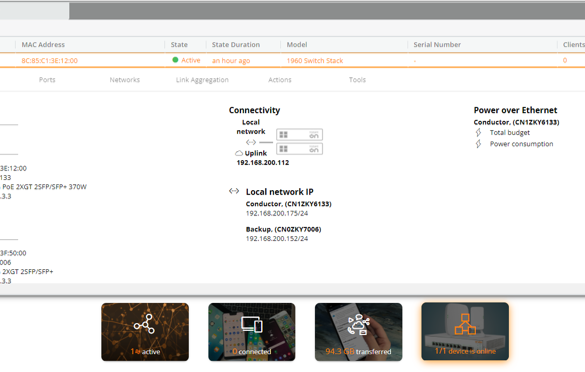Screen dimensions: 585x372
Task: Click the Connectivity heading
Action: pyautogui.click(x=254, y=110)
